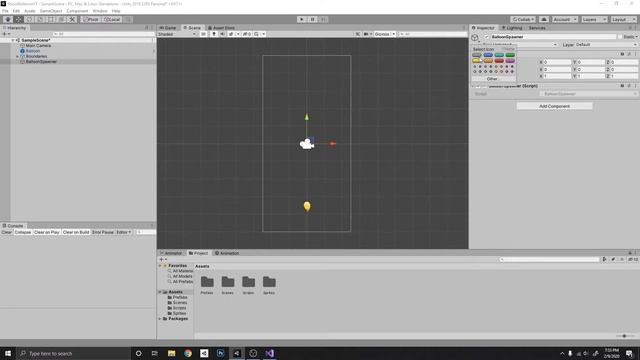Open the Prefabs folder thumbnail in Assets
Viewport: 640px width, 360px height.
point(207,284)
